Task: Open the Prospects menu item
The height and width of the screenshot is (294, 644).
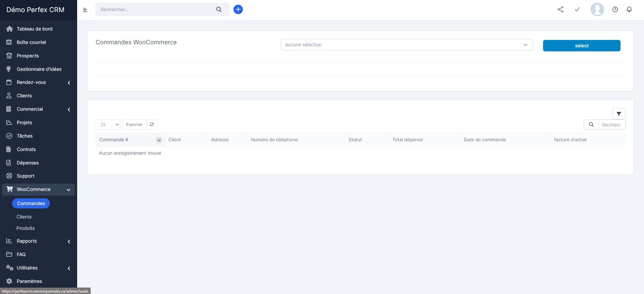Action: (28, 56)
